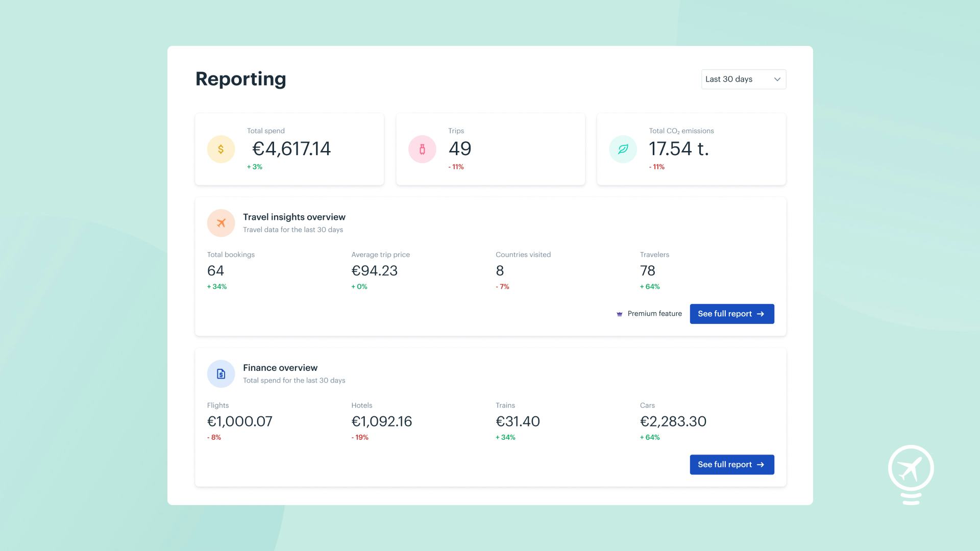
Task: Click the Finance overview heading
Action: tap(280, 368)
